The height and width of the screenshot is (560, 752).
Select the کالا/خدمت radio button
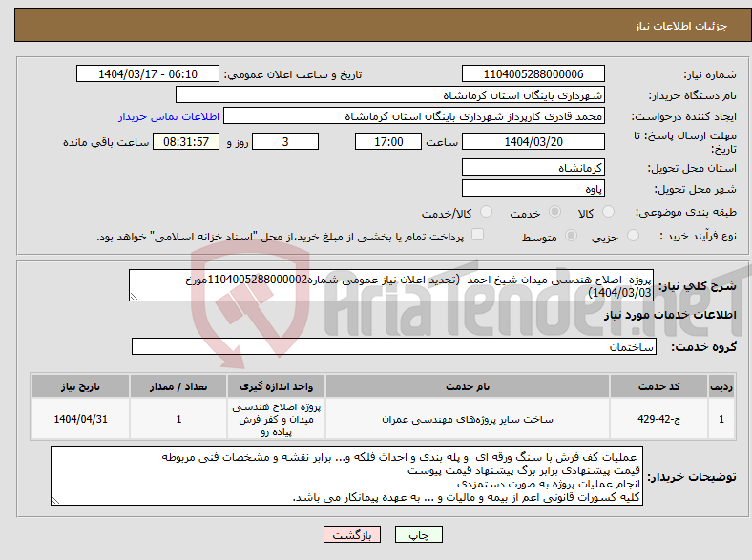486,212
